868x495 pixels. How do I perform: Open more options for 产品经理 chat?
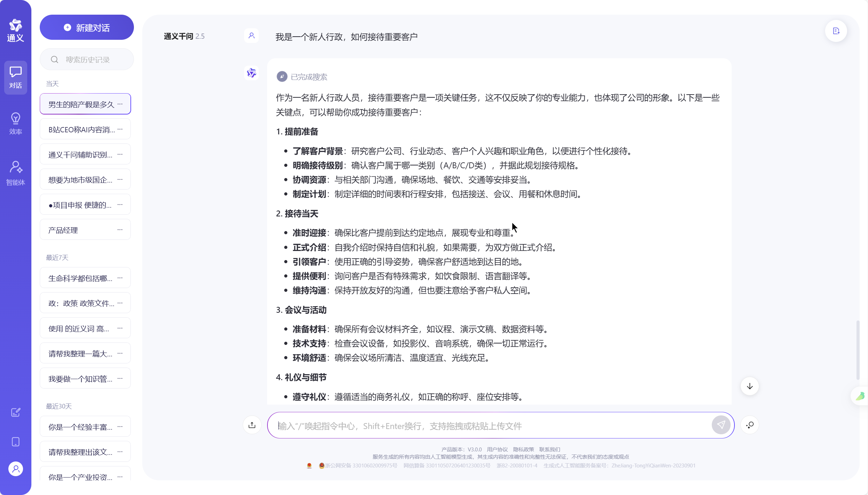[x=120, y=230]
